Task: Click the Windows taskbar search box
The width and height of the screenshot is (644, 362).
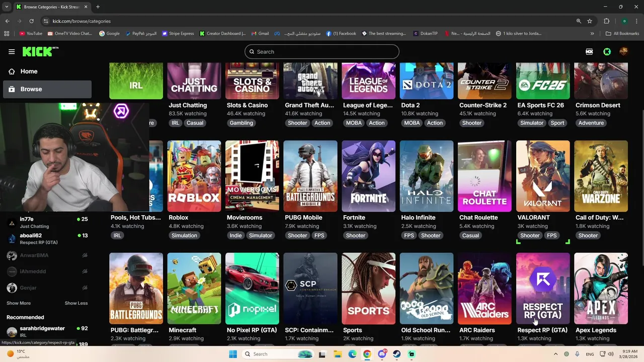Action: [x=278, y=354]
